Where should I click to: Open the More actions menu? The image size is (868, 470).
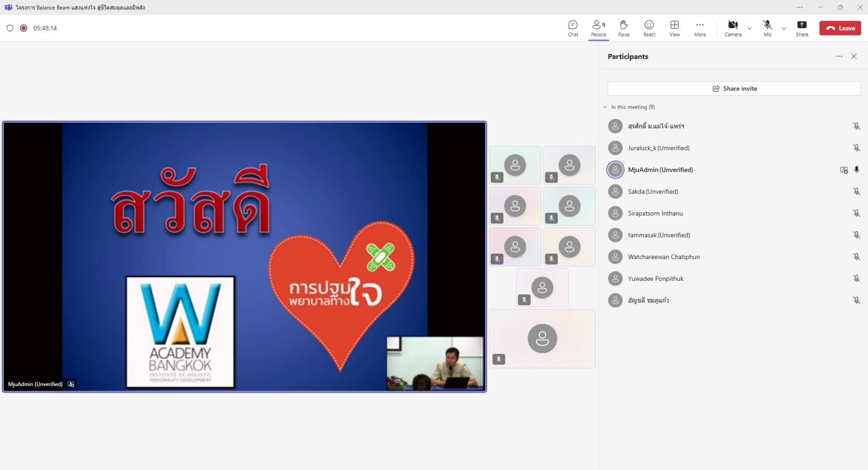pos(699,28)
